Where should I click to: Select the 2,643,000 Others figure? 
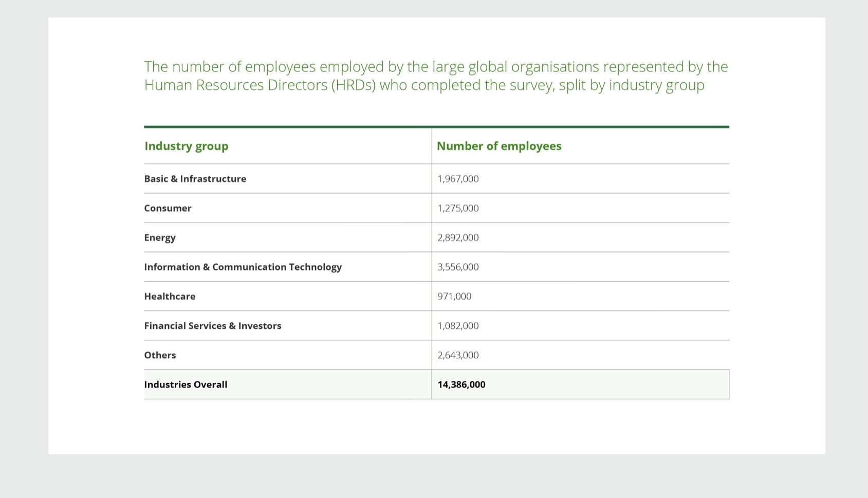458,355
